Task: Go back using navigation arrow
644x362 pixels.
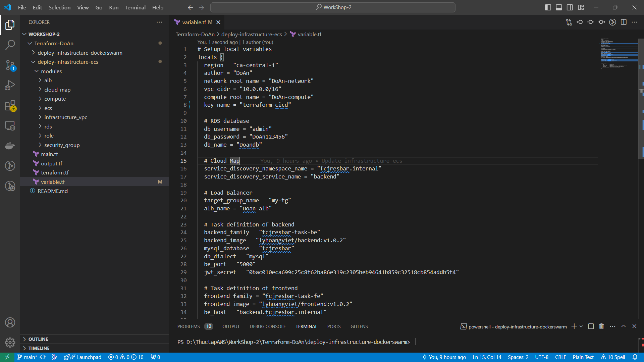Action: click(190, 7)
